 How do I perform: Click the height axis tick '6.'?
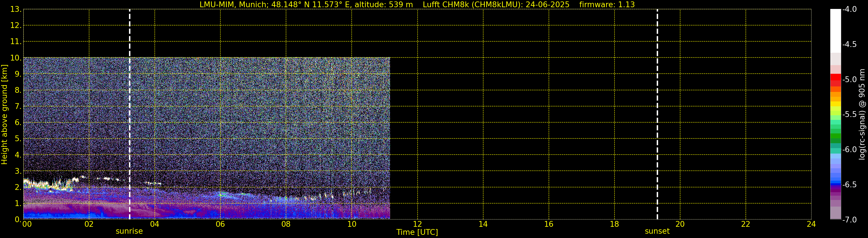18,123
